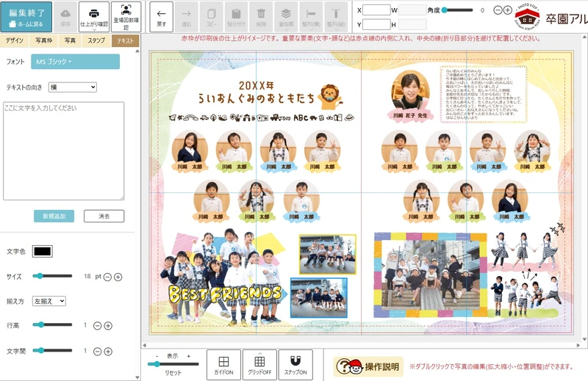Select the lion stamp illustration

coord(330,98)
